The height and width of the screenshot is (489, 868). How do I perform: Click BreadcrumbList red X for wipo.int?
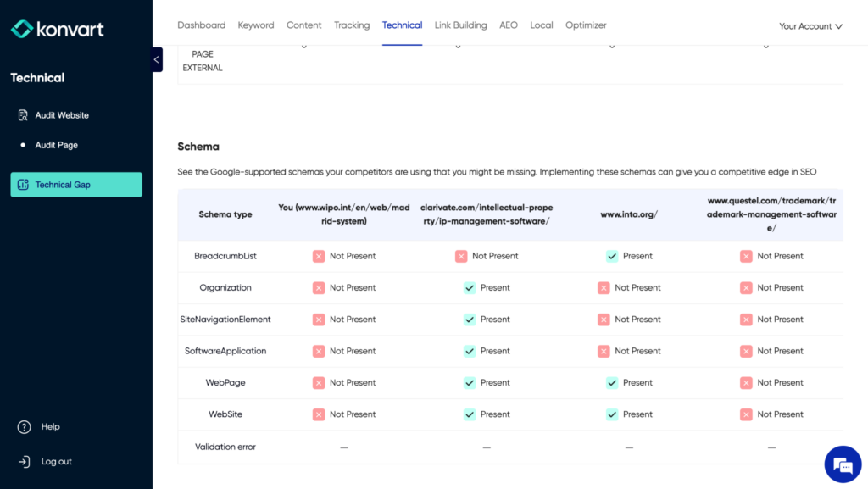tap(319, 256)
